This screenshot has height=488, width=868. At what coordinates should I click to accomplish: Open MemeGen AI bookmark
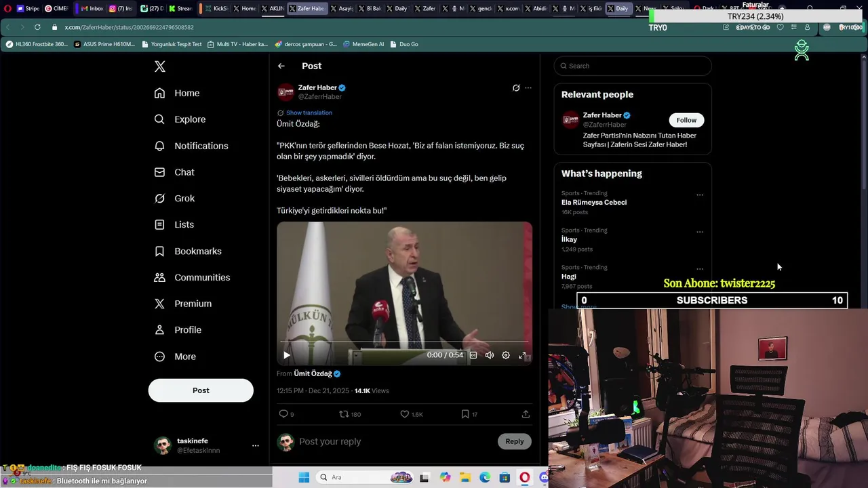[363, 44]
